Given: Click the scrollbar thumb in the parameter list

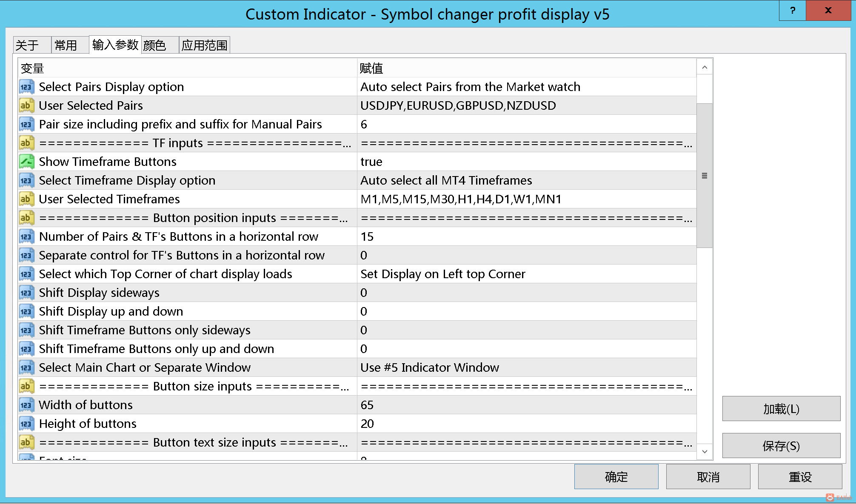Looking at the screenshot, I should 705,175.
